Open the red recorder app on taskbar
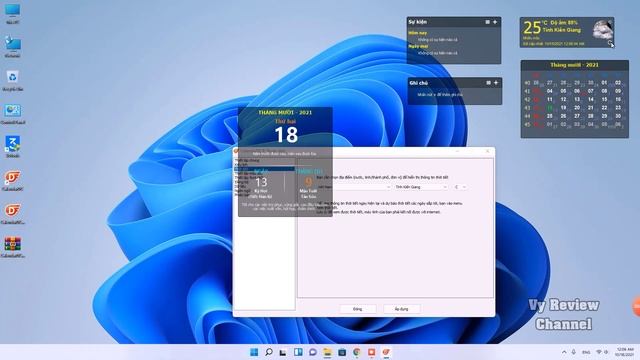The width and height of the screenshot is (640, 360). pos(371,352)
